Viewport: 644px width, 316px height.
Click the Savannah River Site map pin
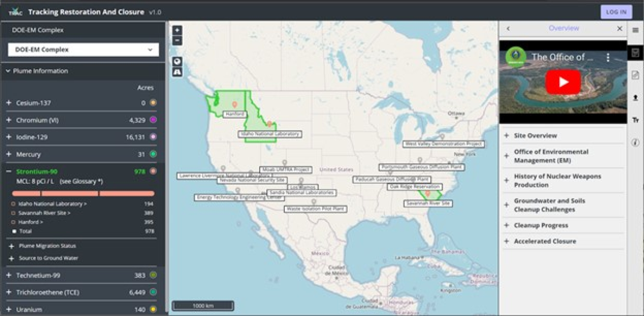[x=428, y=193]
